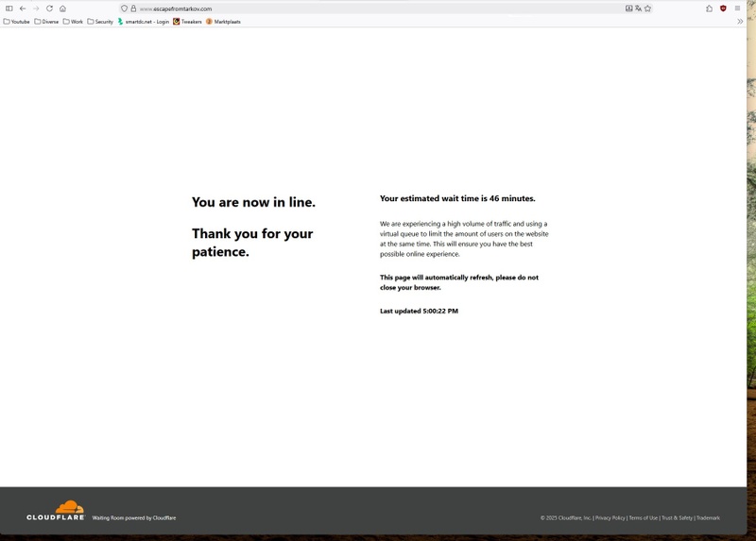Screen dimensions: 756x541
Task: Open the Work bookmark folder
Action: 74,22
